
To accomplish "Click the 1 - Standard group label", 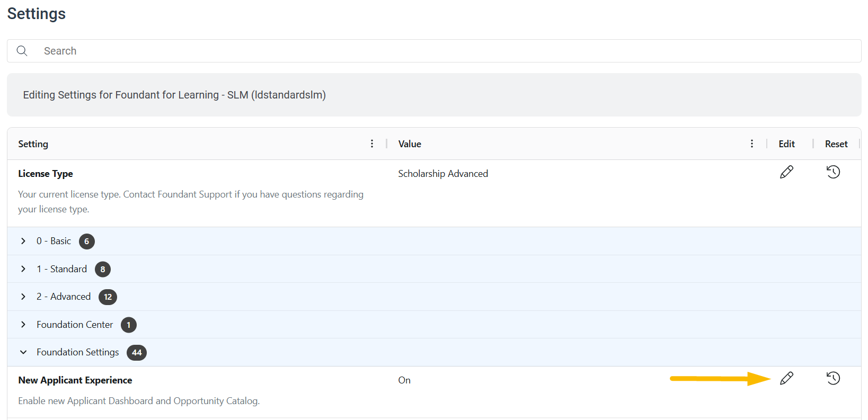I will tap(61, 269).
